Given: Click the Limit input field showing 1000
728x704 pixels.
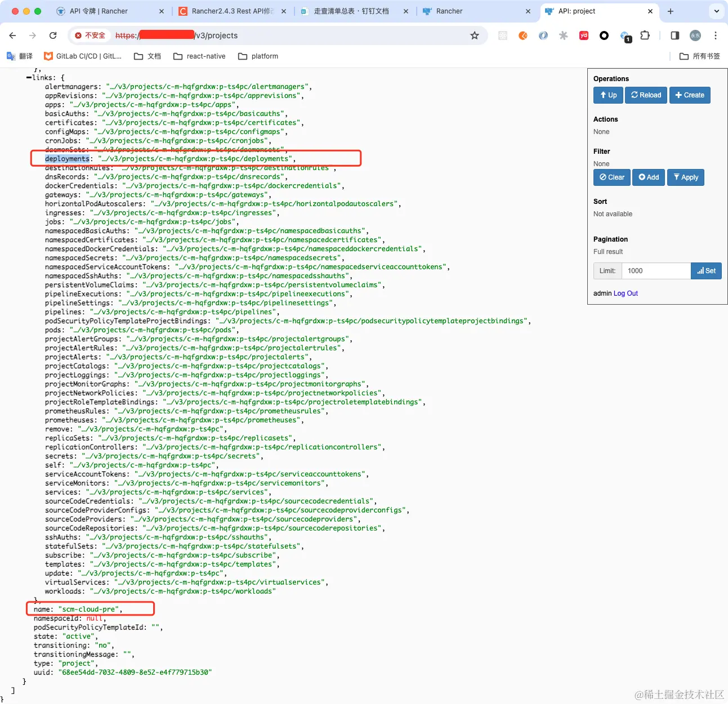Looking at the screenshot, I should coord(656,271).
